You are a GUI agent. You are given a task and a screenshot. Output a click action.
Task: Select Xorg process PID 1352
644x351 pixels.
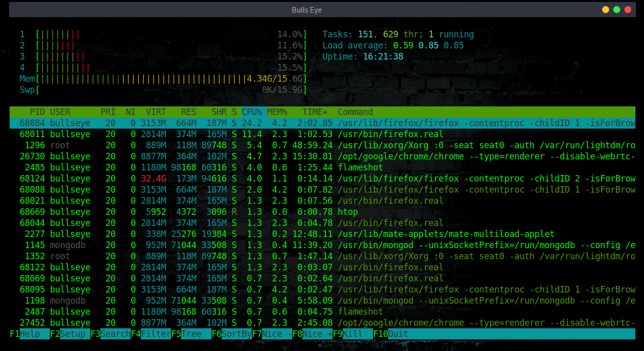click(x=323, y=256)
